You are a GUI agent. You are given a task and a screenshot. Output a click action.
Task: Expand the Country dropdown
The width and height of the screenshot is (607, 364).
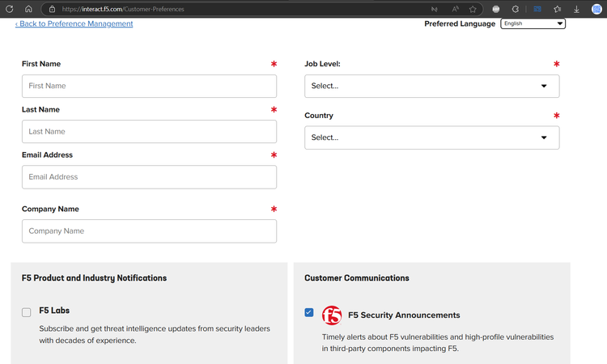431,138
